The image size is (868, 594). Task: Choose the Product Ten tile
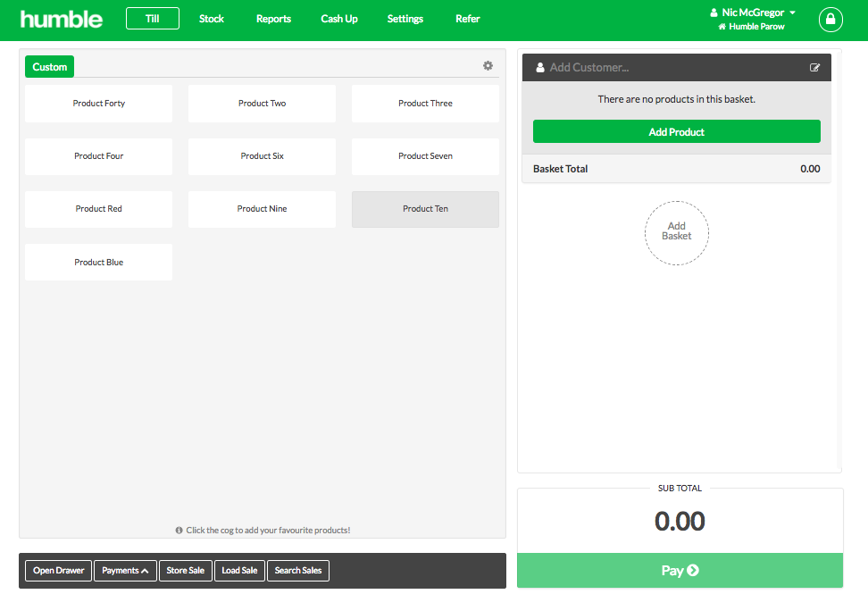coord(425,209)
